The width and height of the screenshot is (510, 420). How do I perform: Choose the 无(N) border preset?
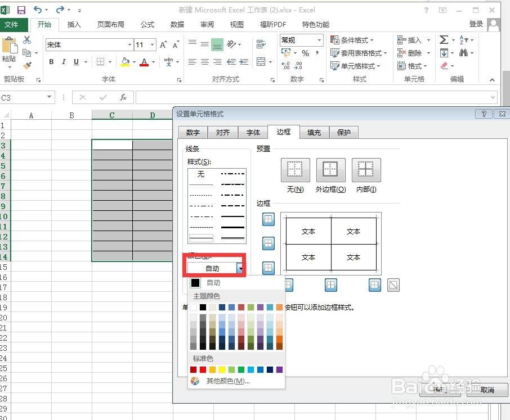click(x=296, y=170)
